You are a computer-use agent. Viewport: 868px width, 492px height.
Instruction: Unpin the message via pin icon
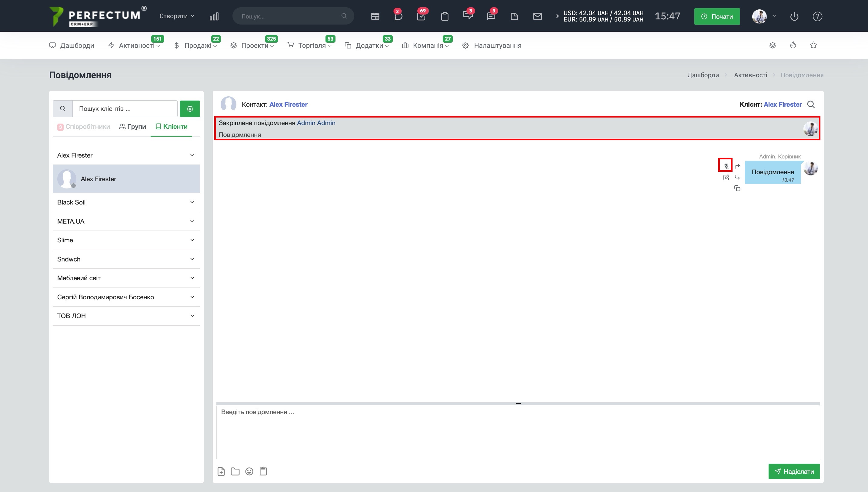click(x=726, y=166)
